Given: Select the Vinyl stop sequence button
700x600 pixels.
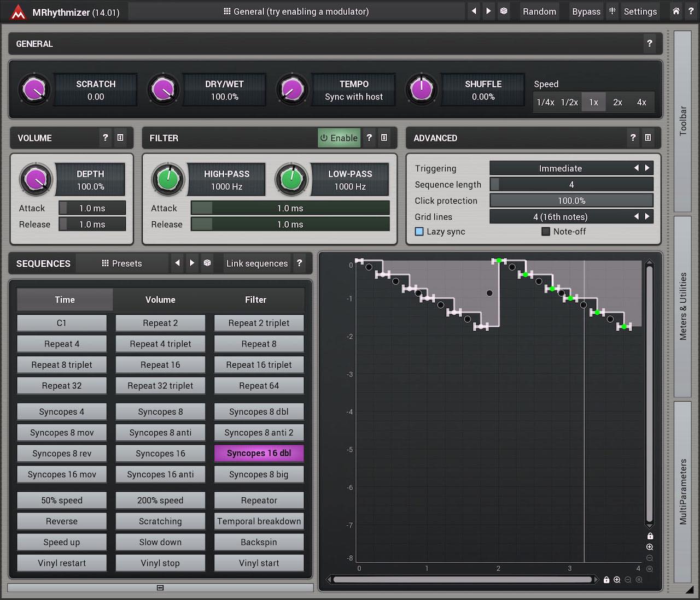Looking at the screenshot, I should pos(160,563).
